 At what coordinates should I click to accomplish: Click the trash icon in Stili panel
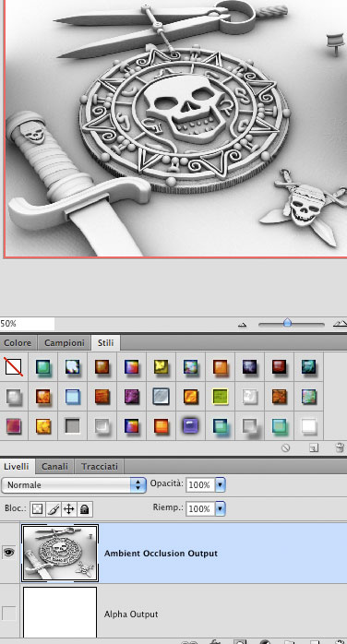340,447
